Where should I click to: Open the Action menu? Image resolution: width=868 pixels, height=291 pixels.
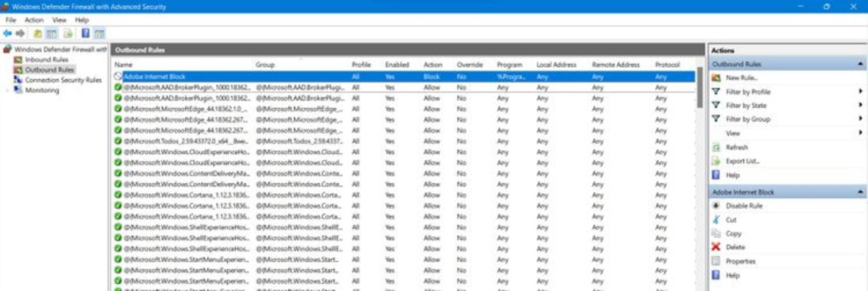click(x=34, y=20)
